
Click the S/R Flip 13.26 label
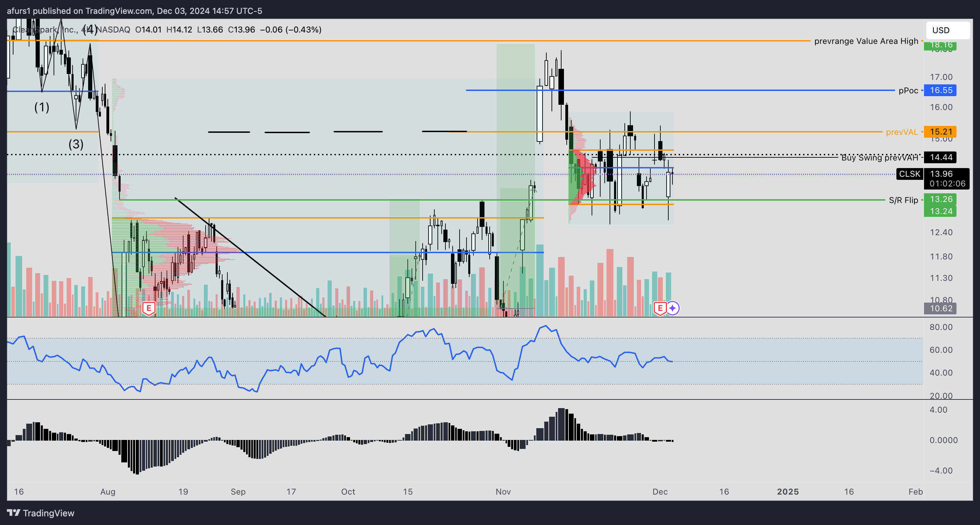(x=940, y=199)
